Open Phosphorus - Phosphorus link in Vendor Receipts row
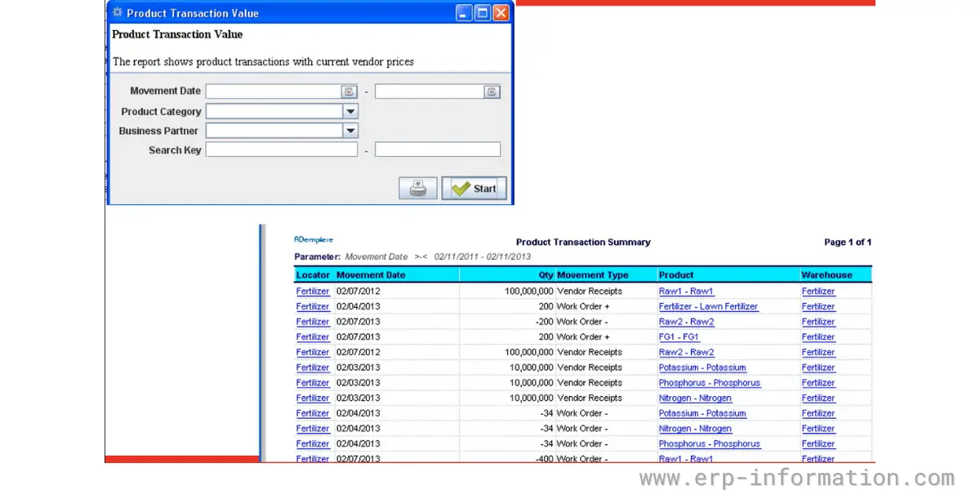980x490 pixels. point(710,383)
